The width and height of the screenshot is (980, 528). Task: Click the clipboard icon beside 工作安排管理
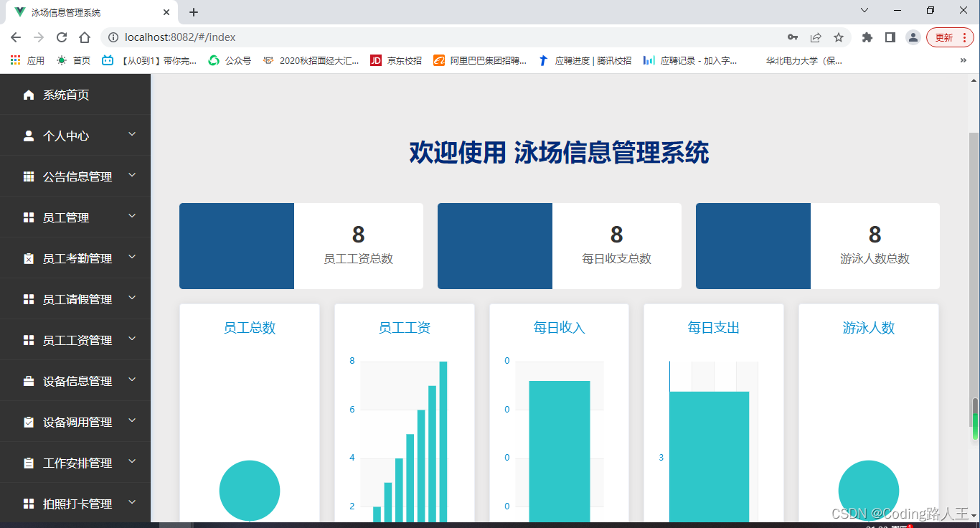pyautogui.click(x=29, y=463)
